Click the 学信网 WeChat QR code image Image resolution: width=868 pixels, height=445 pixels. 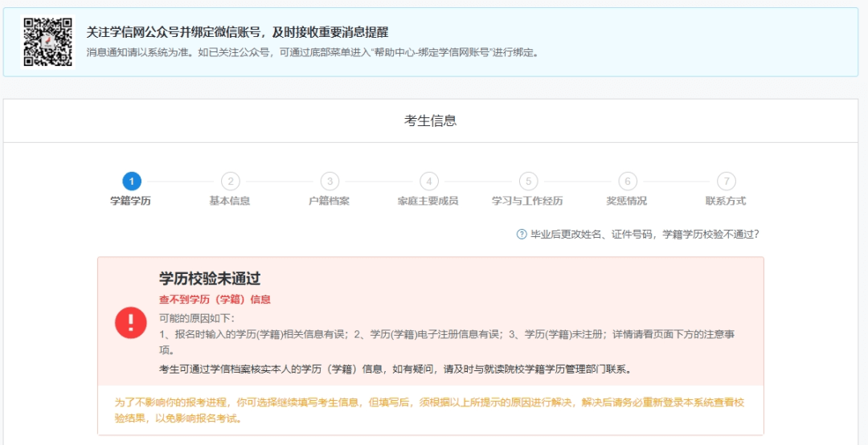(47, 42)
